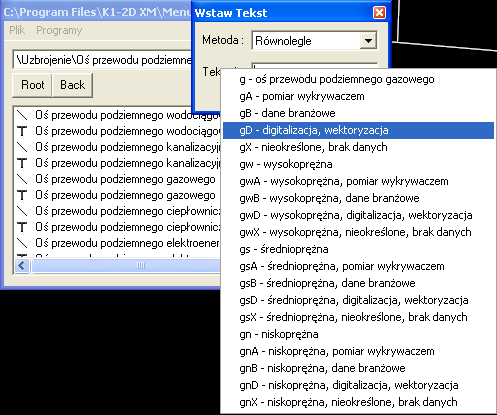Select T icon for Oś przewodu podziemnego gazowego
Image resolution: width=497 pixels, height=415 pixels.
click(22, 195)
